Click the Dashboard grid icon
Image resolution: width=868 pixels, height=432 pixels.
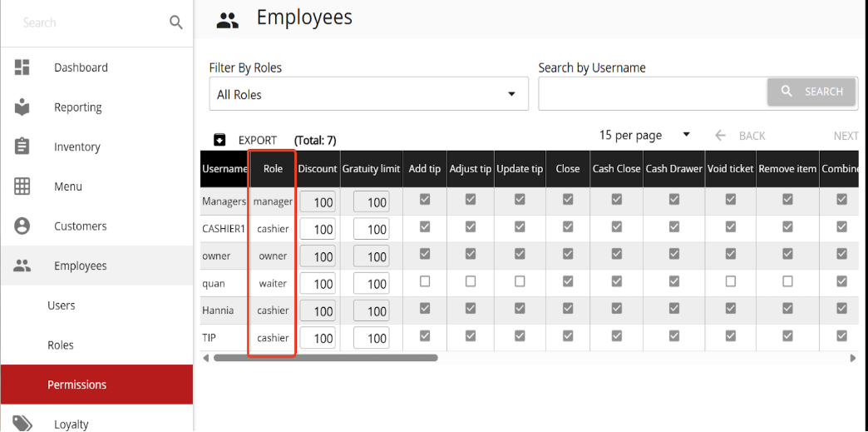pos(22,67)
